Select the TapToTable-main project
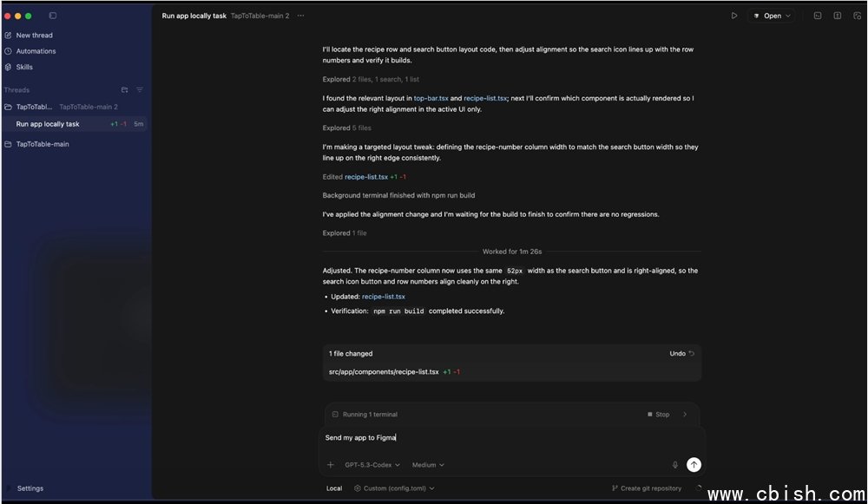 pos(43,144)
